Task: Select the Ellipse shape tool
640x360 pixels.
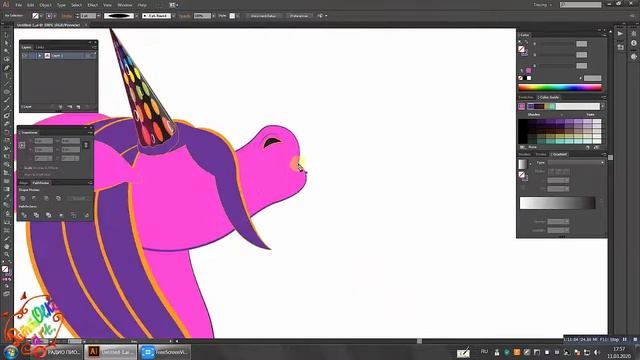Action: click(6, 91)
